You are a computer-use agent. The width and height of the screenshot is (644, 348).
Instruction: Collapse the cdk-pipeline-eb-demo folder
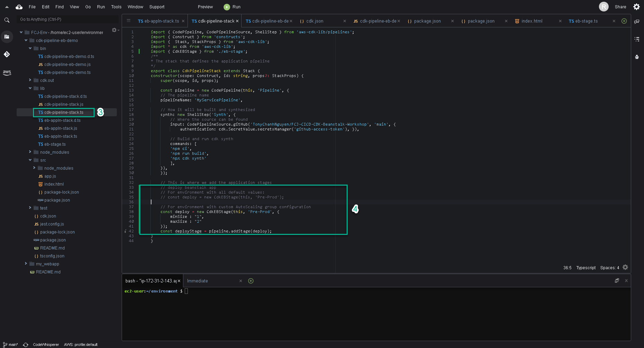26,40
